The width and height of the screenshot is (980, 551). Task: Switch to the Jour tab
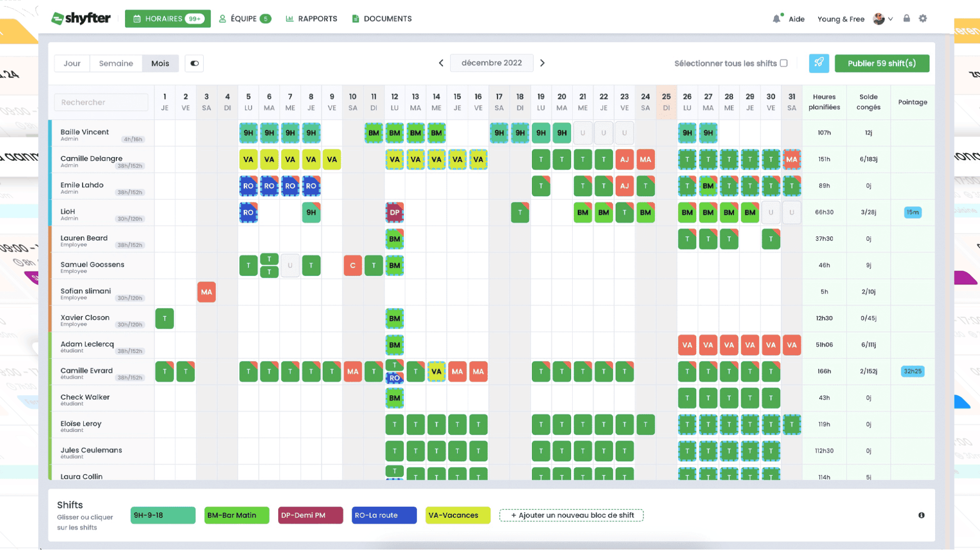[71, 63]
